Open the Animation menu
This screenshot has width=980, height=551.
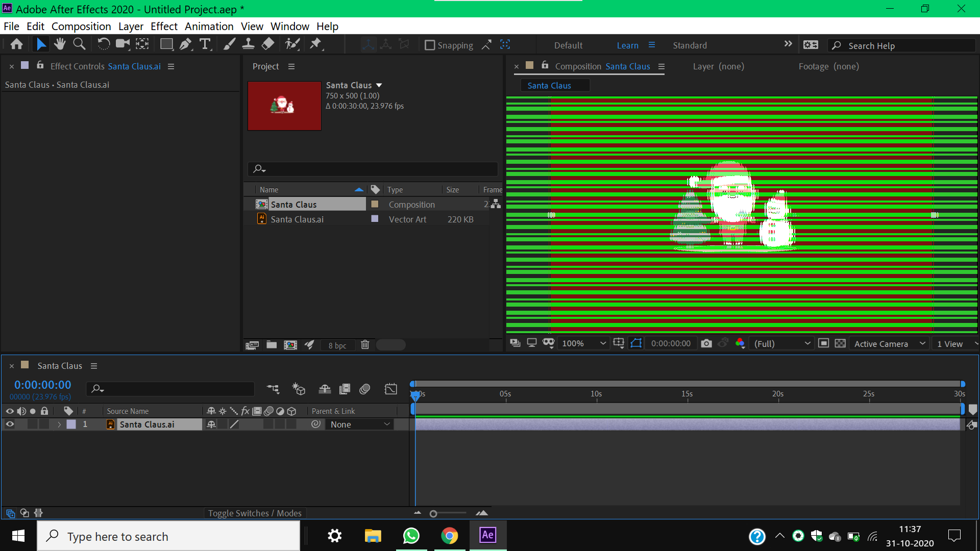pos(209,26)
